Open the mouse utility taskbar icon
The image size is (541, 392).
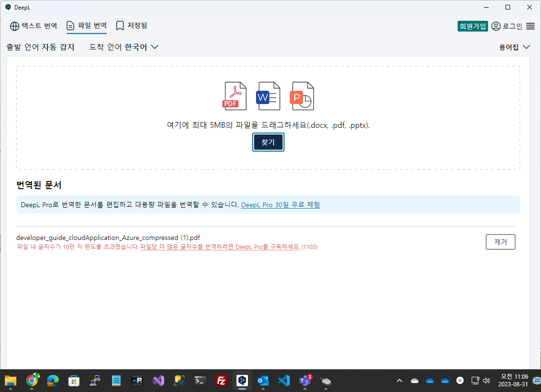[326, 381]
